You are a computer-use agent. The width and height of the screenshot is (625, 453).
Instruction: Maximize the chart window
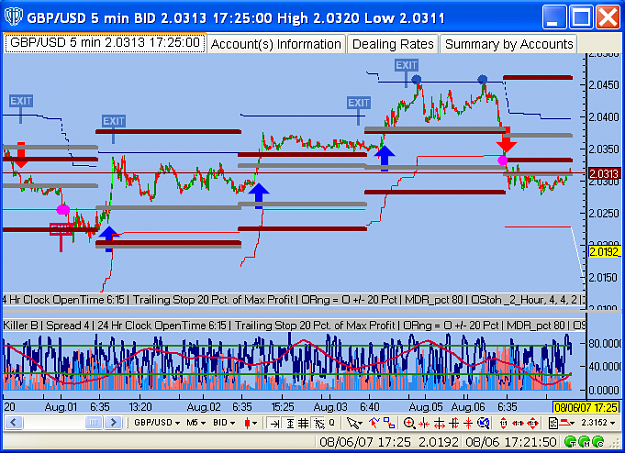click(x=581, y=17)
